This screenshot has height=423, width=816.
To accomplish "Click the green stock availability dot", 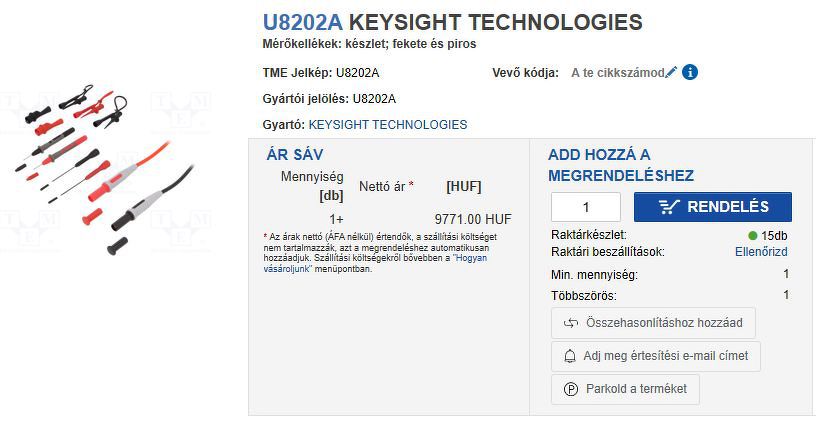I will [x=753, y=235].
